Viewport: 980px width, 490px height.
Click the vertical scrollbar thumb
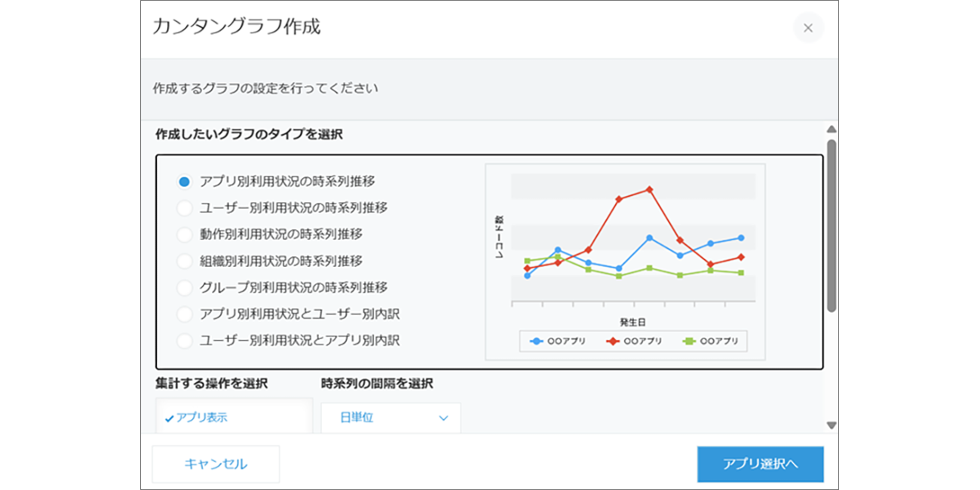pos(831,225)
